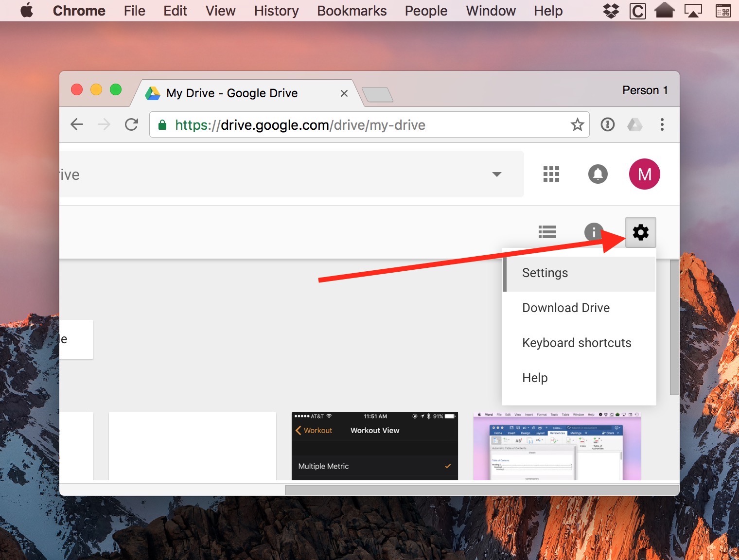The image size is (739, 560).
Task: Open the File menu
Action: point(134,11)
